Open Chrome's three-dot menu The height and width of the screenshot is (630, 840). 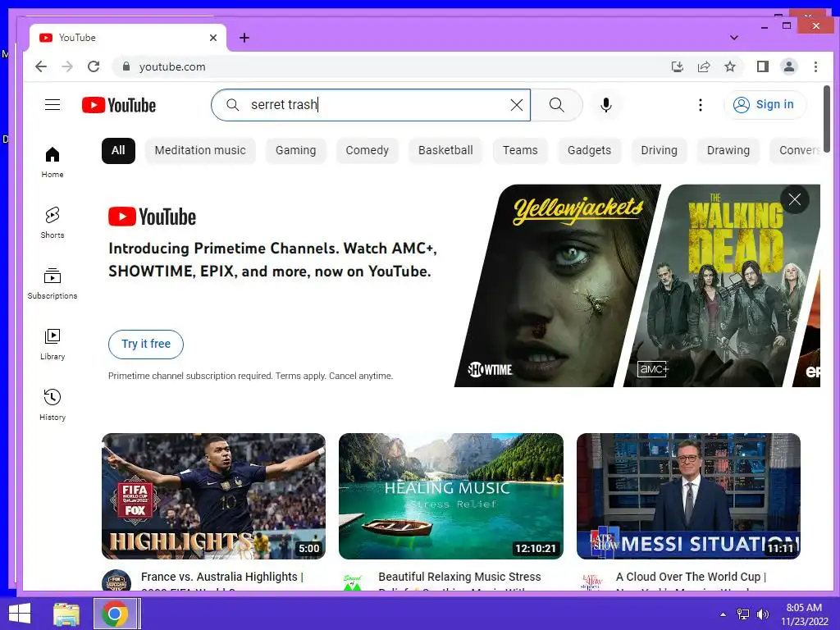815,66
